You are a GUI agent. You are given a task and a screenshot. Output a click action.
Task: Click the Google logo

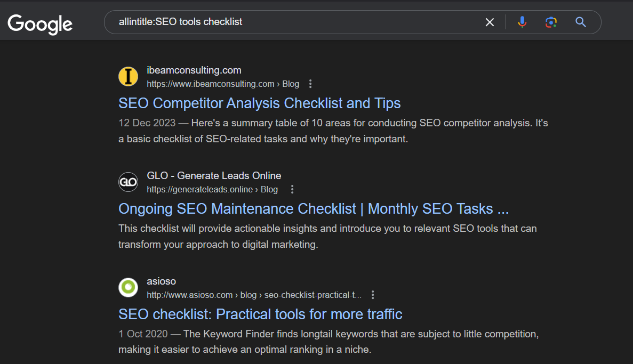[x=40, y=24]
